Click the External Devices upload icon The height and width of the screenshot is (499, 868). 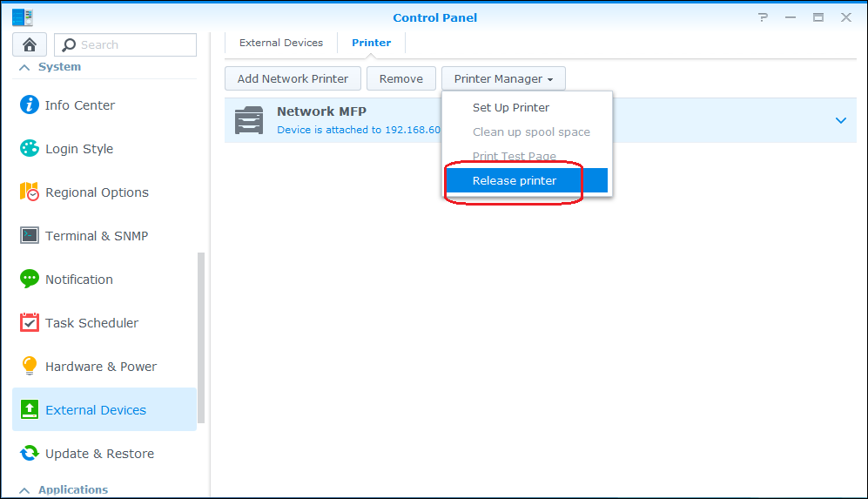coord(30,409)
